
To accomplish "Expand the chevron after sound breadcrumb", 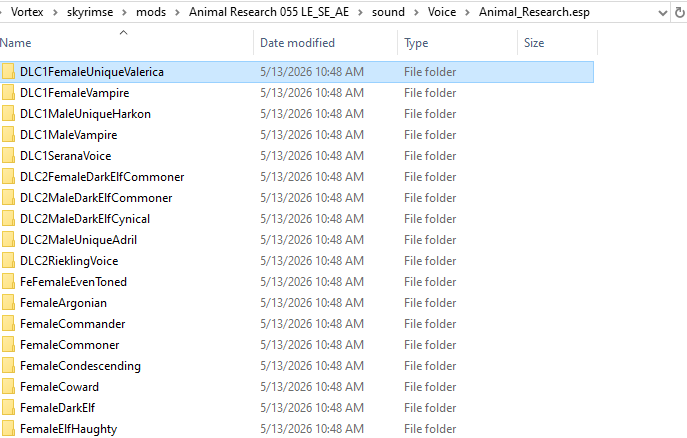I will coord(416,13).
